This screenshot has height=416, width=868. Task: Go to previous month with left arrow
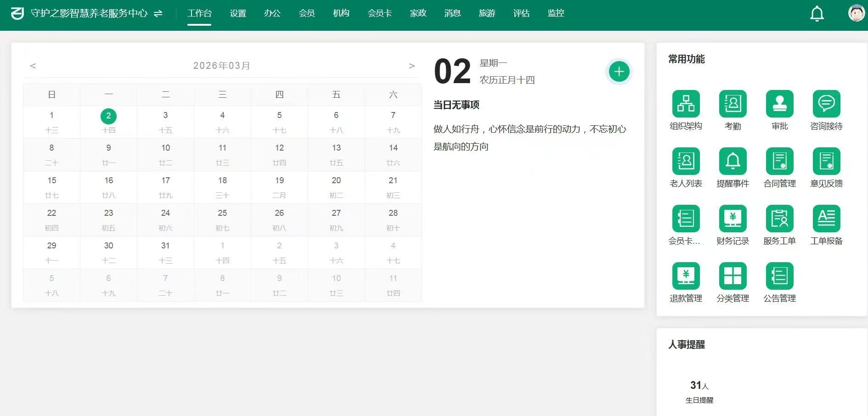(x=33, y=66)
